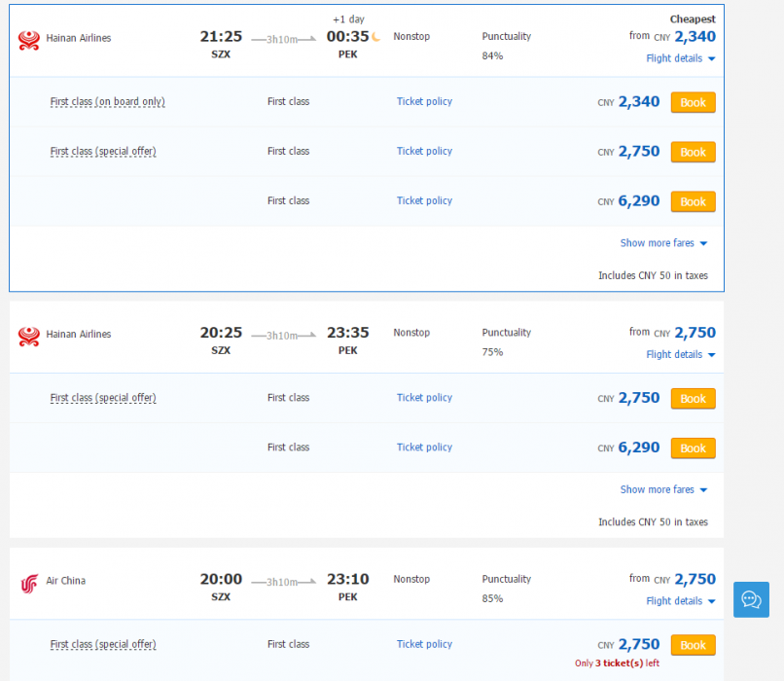The height and width of the screenshot is (681, 784).
Task: Book the CNY 2,750 Air China fare
Action: (x=693, y=645)
